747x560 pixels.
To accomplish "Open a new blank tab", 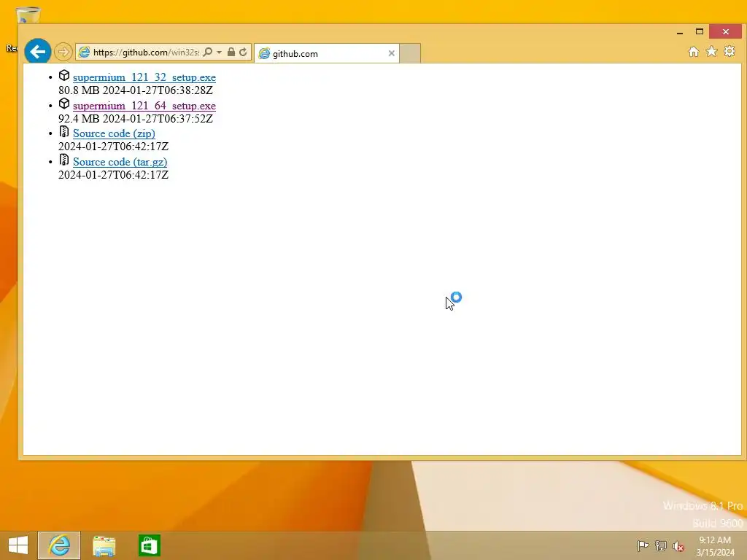I will coord(410,53).
